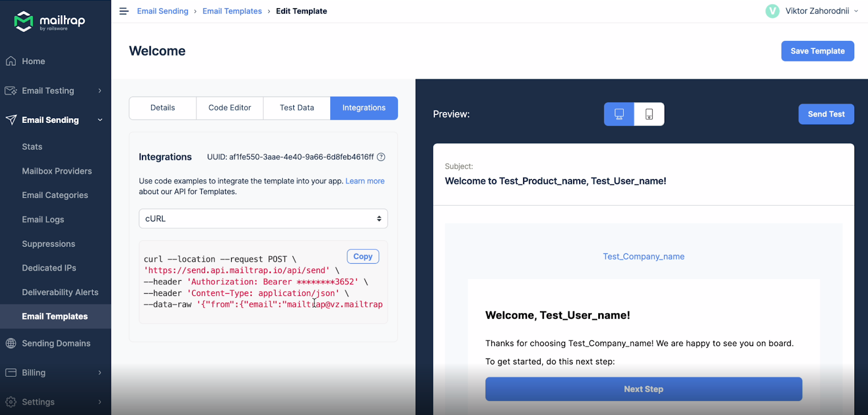Image resolution: width=868 pixels, height=415 pixels.
Task: Switch preview to desktop view
Action: point(619,114)
